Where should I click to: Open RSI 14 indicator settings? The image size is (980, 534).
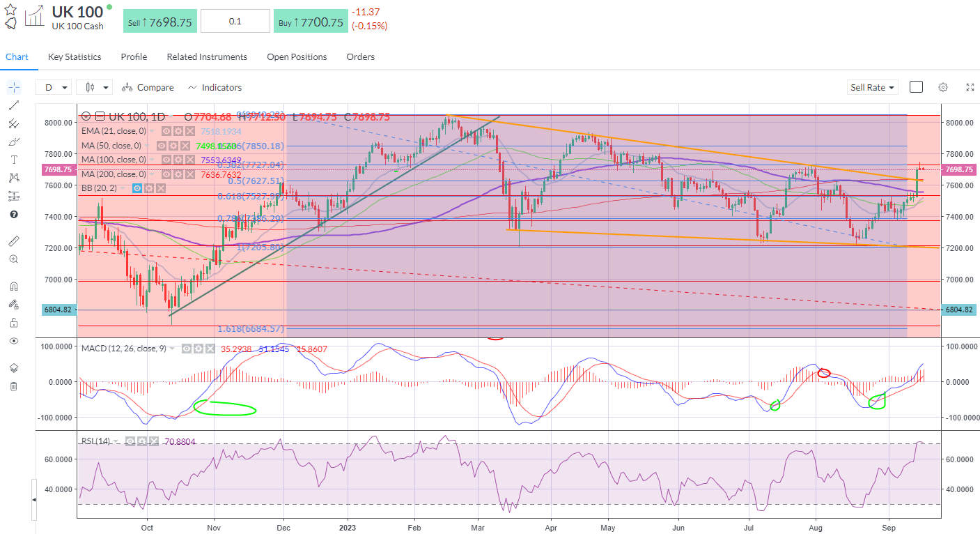click(142, 441)
